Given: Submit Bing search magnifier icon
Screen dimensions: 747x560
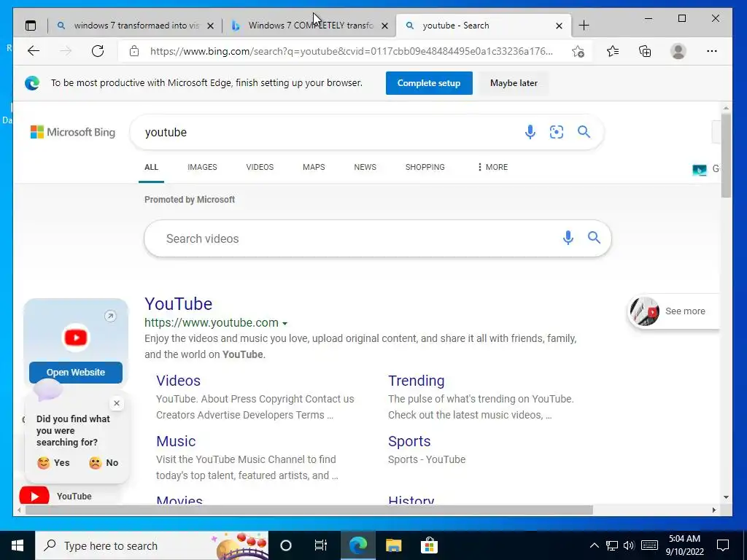Looking at the screenshot, I should pyautogui.click(x=584, y=131).
